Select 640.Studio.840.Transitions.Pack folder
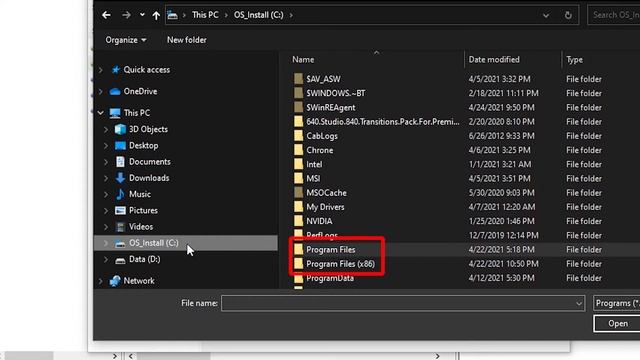 tap(382, 122)
